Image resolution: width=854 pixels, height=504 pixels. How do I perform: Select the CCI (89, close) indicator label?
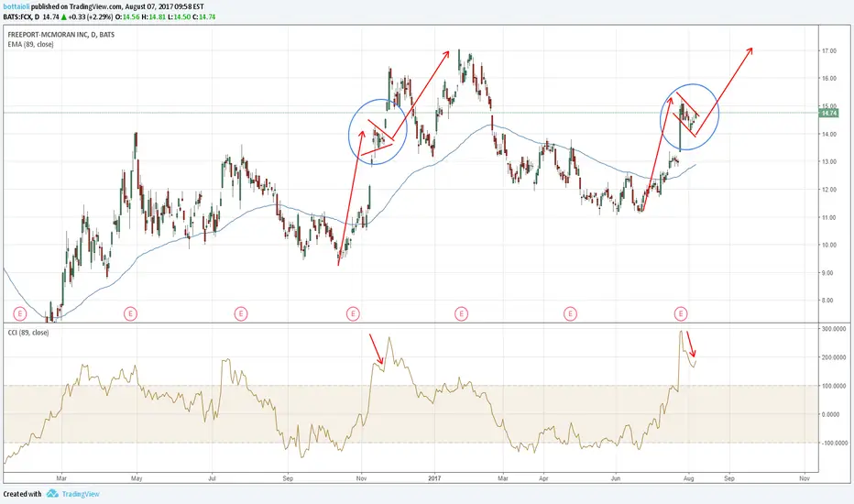[x=28, y=333]
